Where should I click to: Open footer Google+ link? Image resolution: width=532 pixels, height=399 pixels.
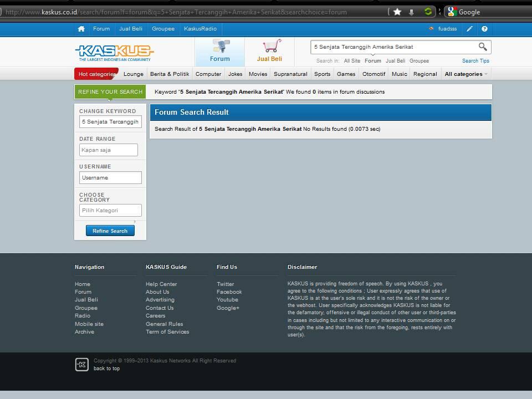[228, 308]
